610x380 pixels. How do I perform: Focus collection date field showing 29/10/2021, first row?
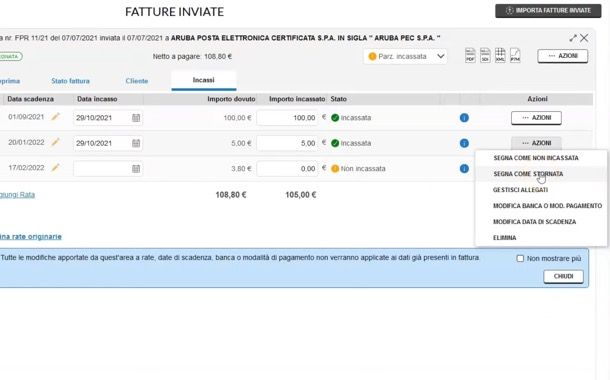pyautogui.click(x=108, y=118)
